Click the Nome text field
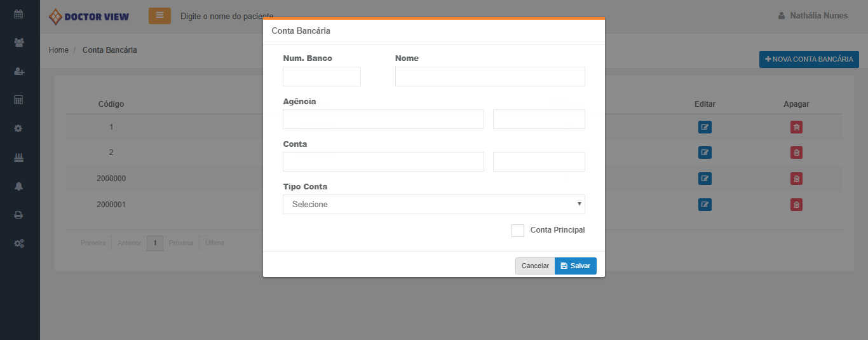This screenshot has height=340, width=868. click(x=489, y=77)
